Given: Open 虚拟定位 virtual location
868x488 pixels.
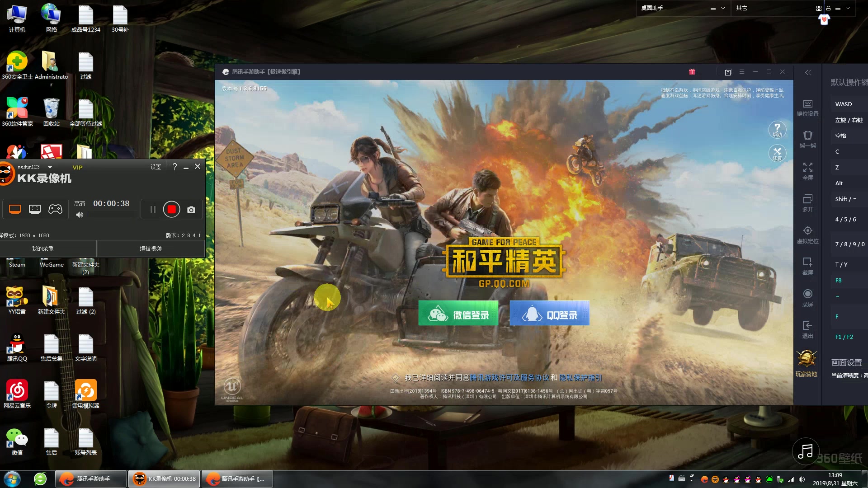Looking at the screenshot, I should [x=807, y=235].
